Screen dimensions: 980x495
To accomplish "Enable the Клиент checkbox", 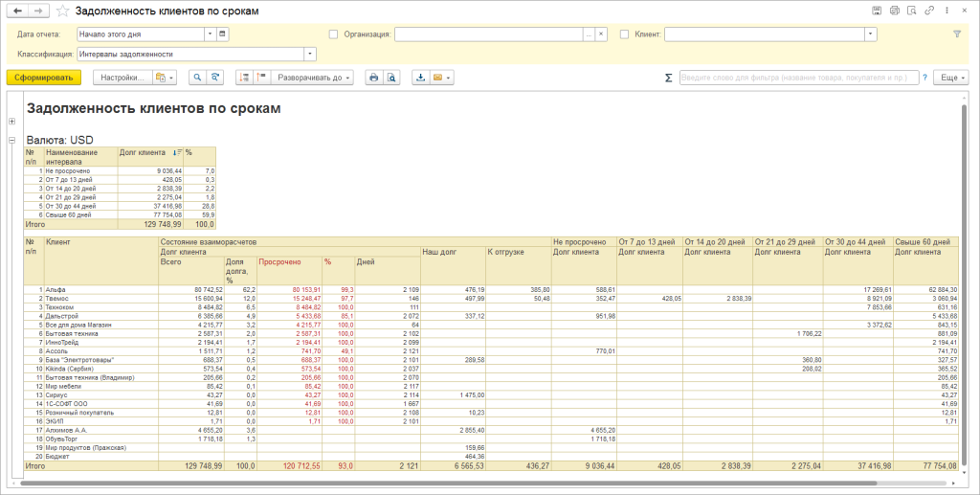I will (624, 34).
